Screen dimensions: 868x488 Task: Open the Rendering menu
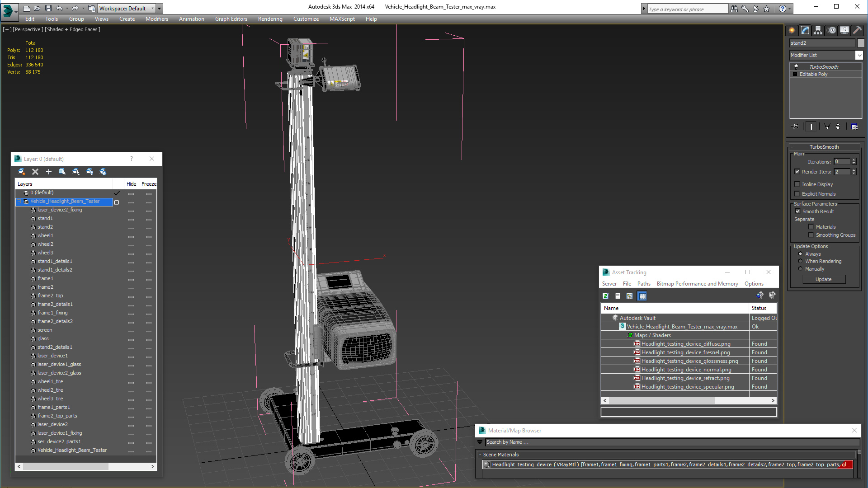click(271, 19)
